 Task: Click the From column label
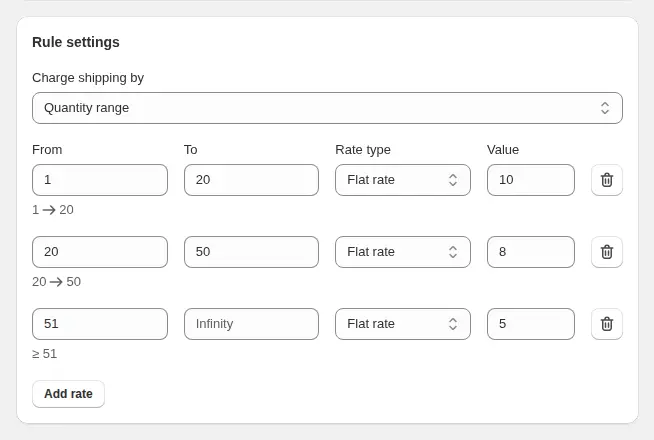tap(47, 150)
